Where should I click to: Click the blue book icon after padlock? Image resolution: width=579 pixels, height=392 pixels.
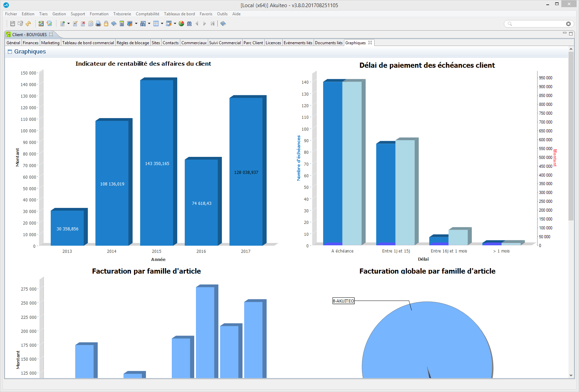coord(114,23)
